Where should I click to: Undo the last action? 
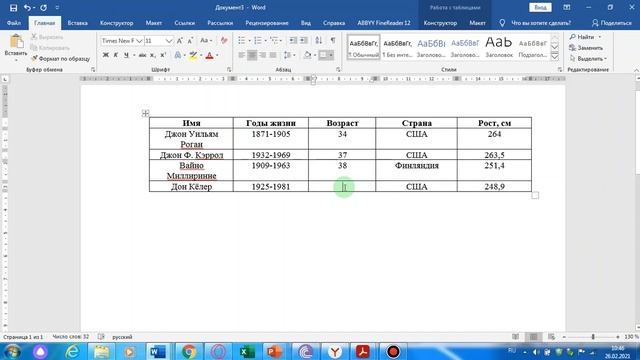click(x=27, y=8)
